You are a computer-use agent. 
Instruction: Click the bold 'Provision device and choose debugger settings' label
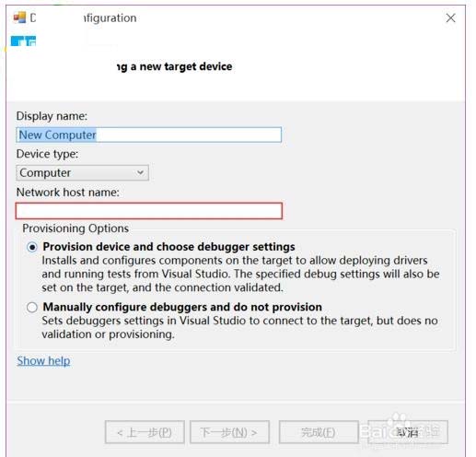[168, 247]
